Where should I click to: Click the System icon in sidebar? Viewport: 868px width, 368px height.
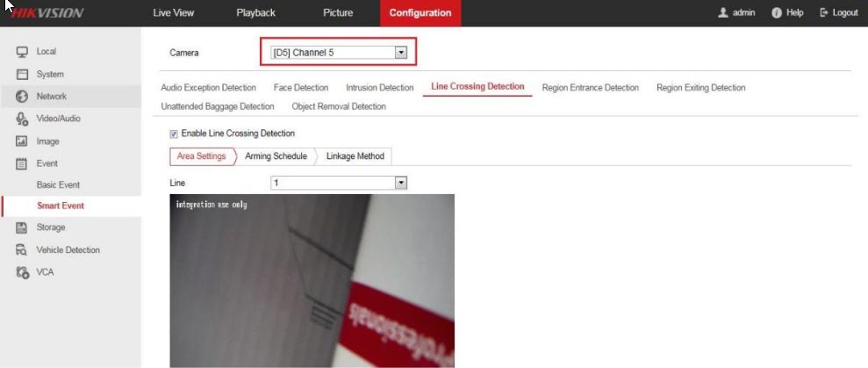23,75
